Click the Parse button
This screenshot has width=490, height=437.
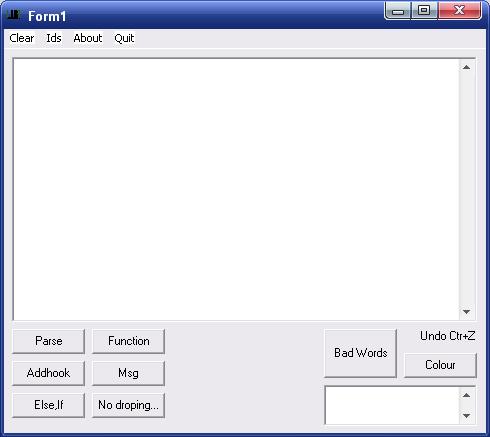click(x=49, y=341)
